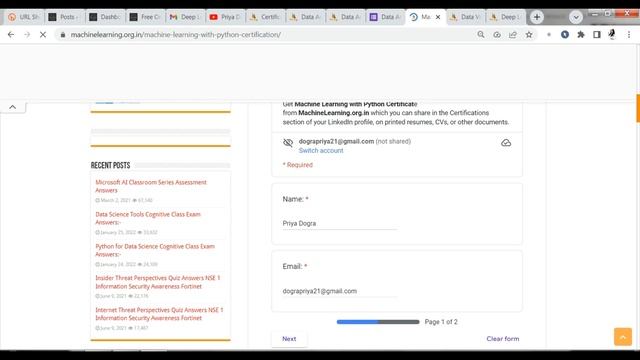640x360 pixels.
Task: Click the orange scroll-to-top button
Action: click(623, 337)
